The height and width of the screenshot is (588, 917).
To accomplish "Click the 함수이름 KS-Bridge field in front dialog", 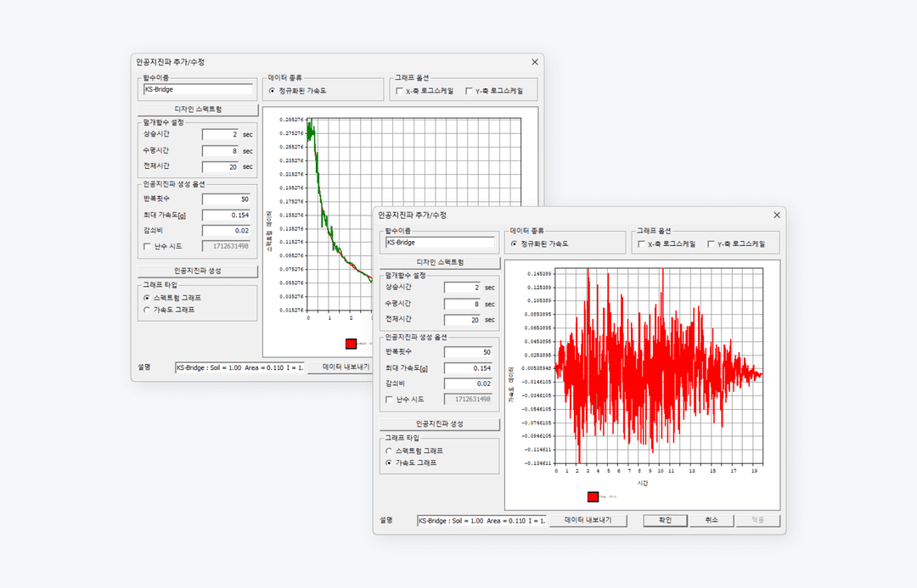I will click(x=441, y=242).
